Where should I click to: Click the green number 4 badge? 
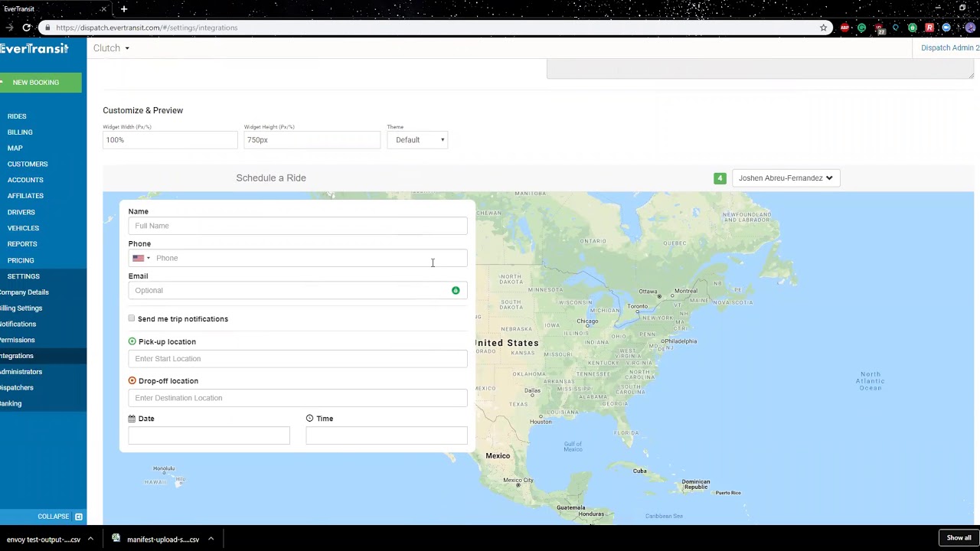tap(720, 178)
